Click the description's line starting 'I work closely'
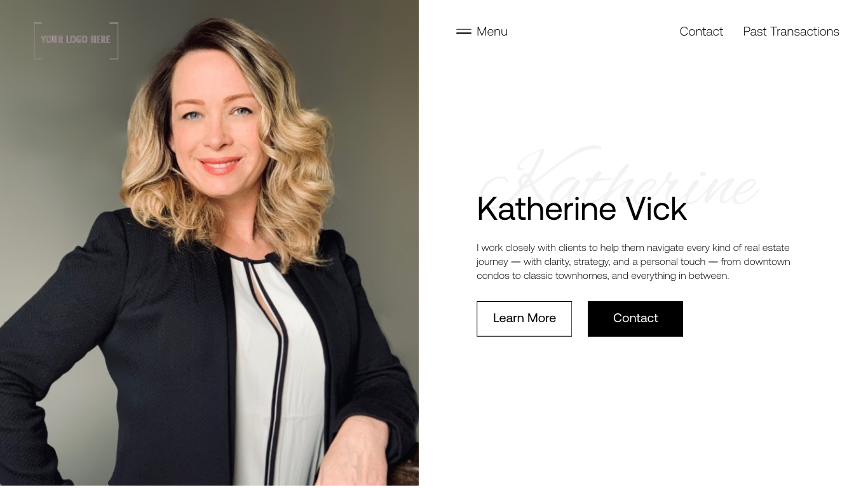Viewport: 868px width, 488px height. (x=633, y=248)
